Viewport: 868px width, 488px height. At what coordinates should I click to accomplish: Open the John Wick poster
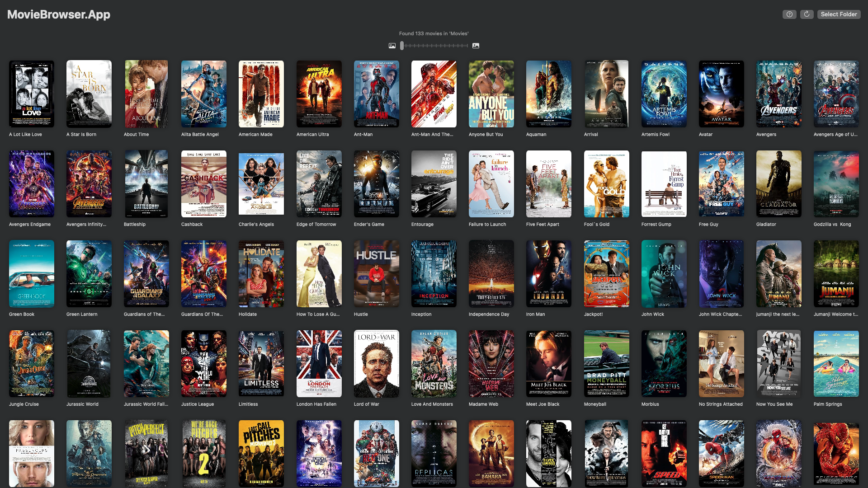(664, 274)
